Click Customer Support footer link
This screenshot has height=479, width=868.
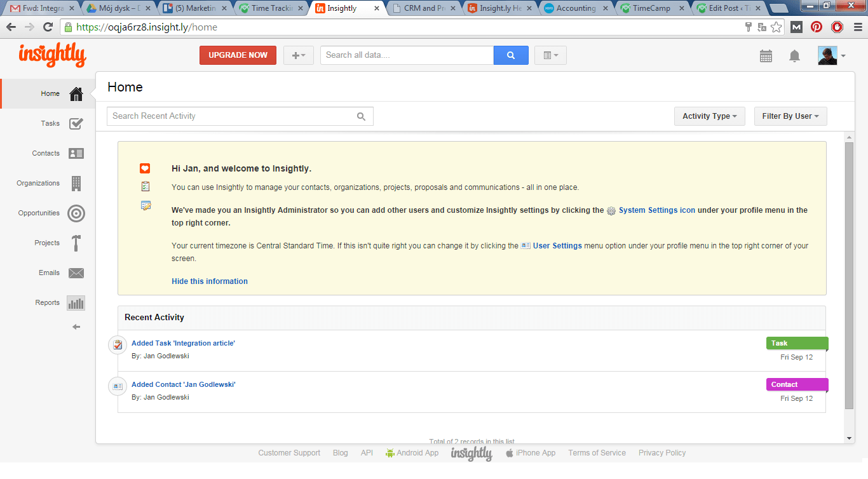coord(289,453)
